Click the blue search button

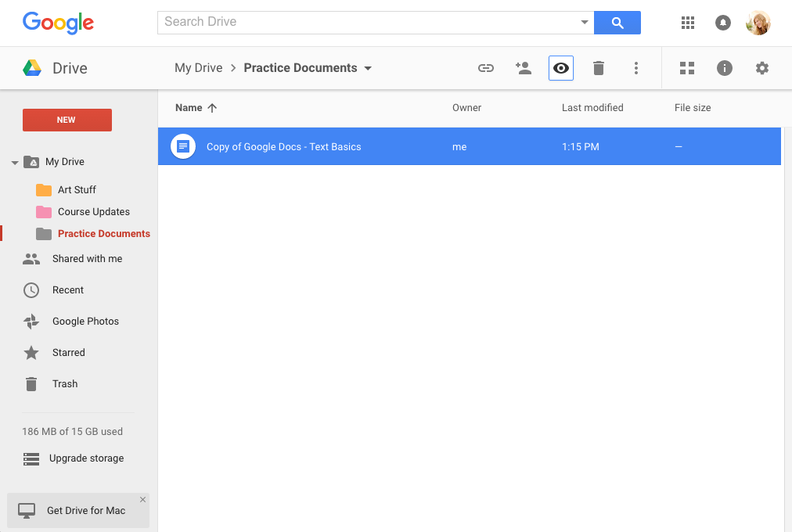click(x=617, y=23)
